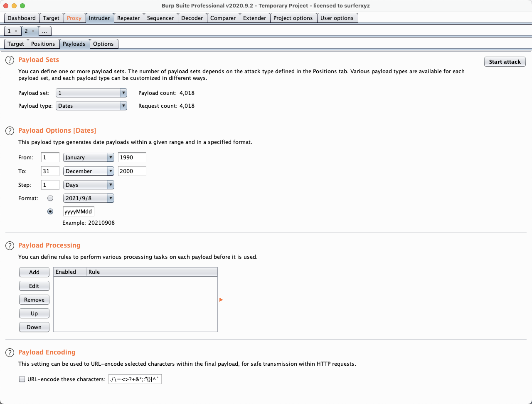The height and width of the screenshot is (404, 532).
Task: Open the Payload set dropdown
Action: pos(91,93)
